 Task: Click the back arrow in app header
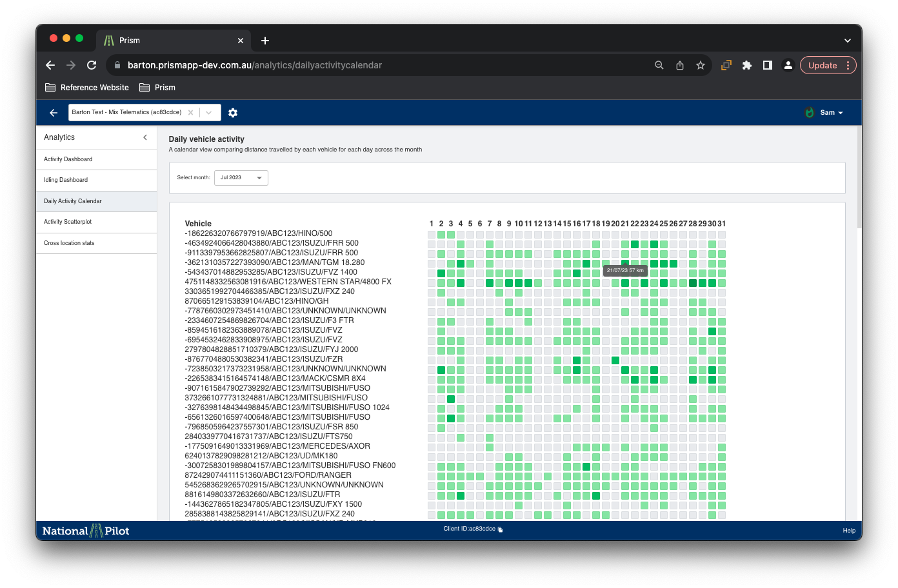(54, 113)
